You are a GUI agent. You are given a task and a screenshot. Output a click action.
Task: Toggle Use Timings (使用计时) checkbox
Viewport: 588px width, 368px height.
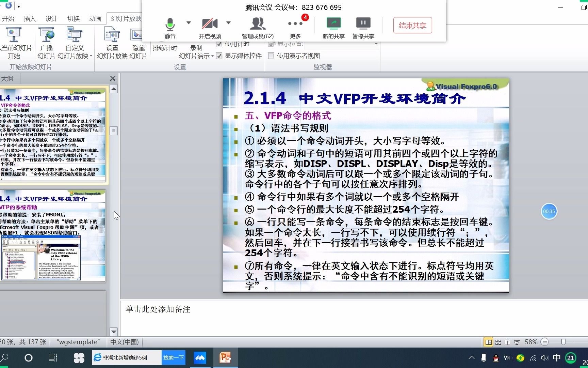[x=219, y=44]
